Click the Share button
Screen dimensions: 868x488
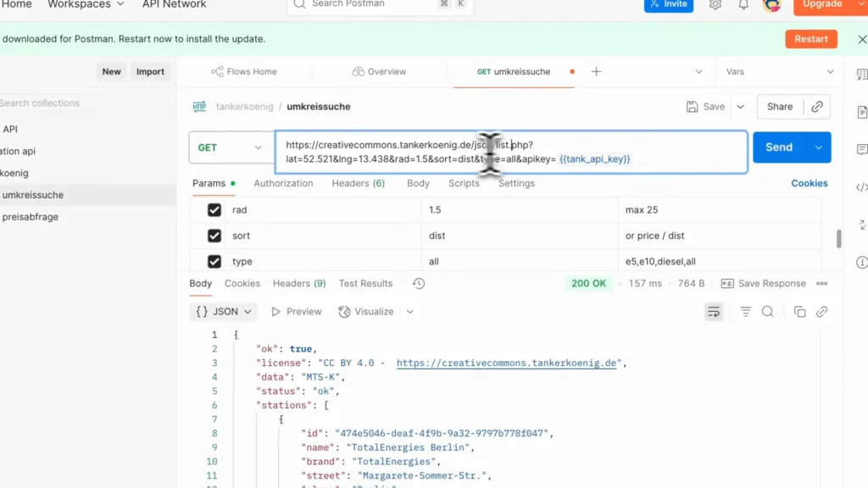780,107
